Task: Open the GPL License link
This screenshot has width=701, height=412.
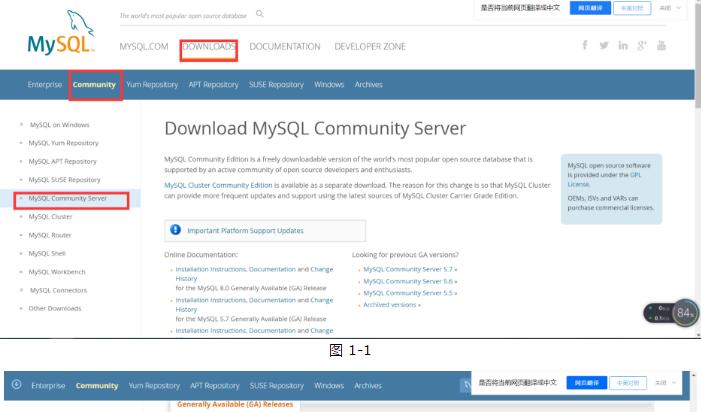Action: coord(604,179)
